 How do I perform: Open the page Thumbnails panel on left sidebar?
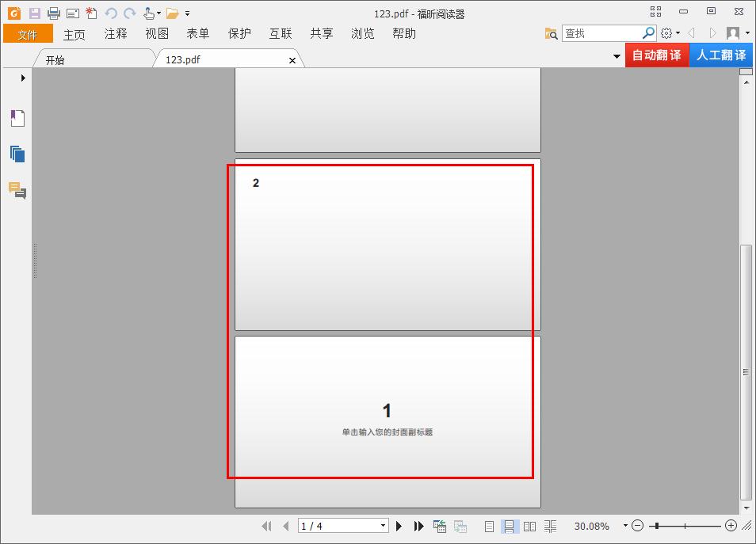click(x=17, y=153)
